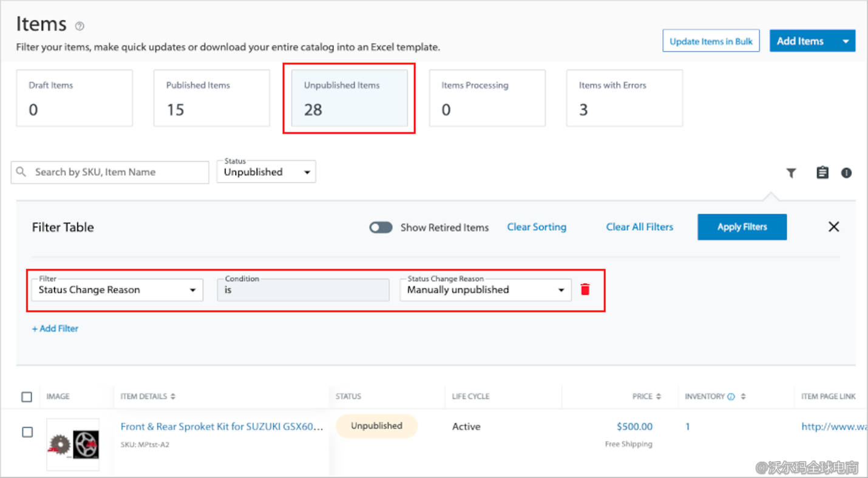Open the Items with Errors card
868x478 pixels.
[x=624, y=98]
